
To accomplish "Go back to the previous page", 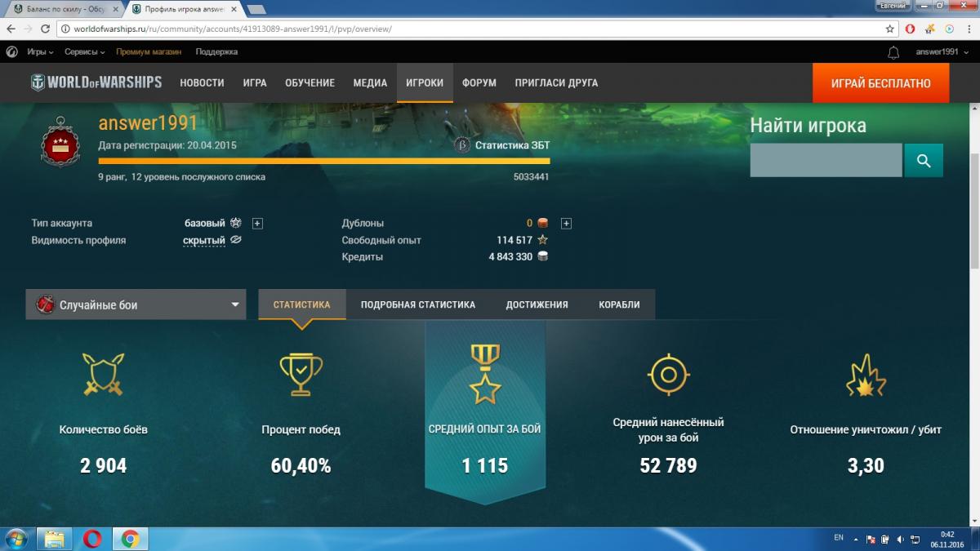I will (11, 29).
